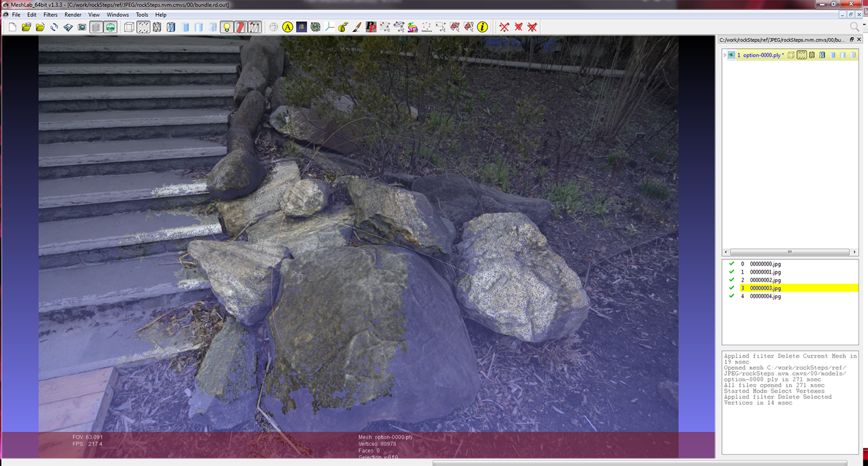
Task: Open yellow Align tool icon
Action: [288, 27]
